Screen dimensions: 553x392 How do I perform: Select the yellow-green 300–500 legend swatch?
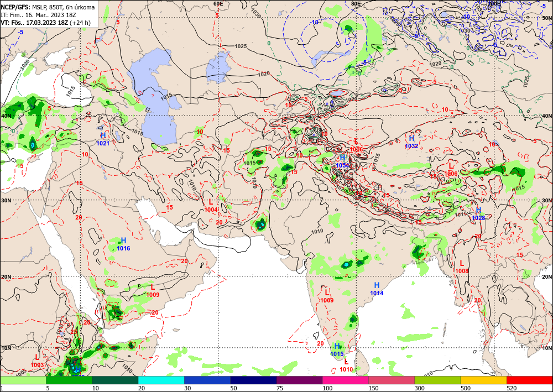pyautogui.click(x=437, y=380)
